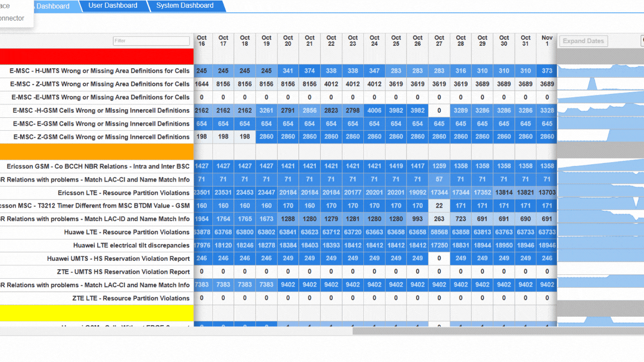The width and height of the screenshot is (644, 362).
Task: Select the T3212 Timer Different from MSC row label
Action: point(95,206)
